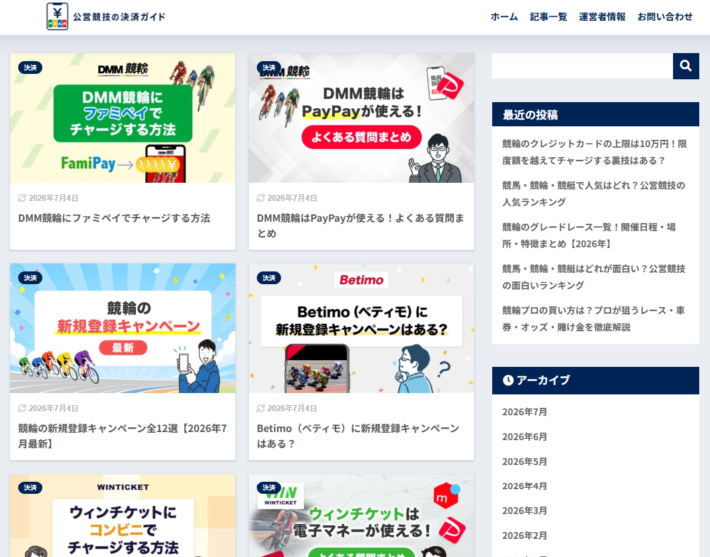The image size is (710, 557).
Task: Click the 決済 badge on the PayPay card
Action: coord(269,67)
